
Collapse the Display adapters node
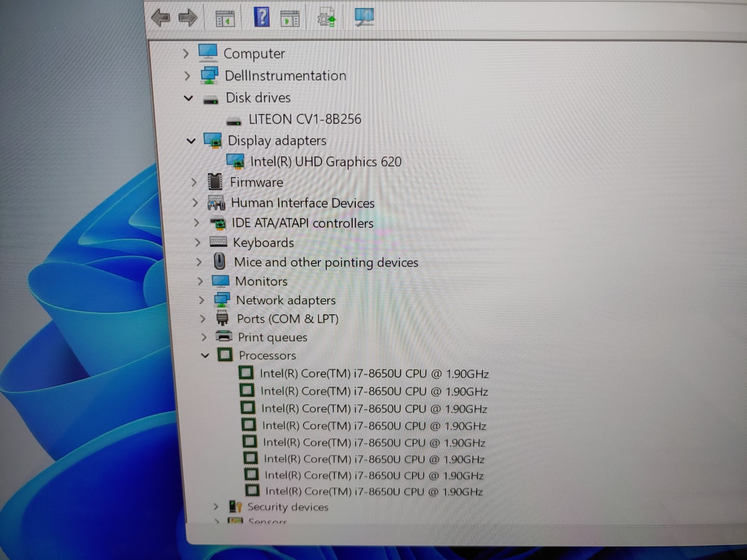[x=191, y=141]
